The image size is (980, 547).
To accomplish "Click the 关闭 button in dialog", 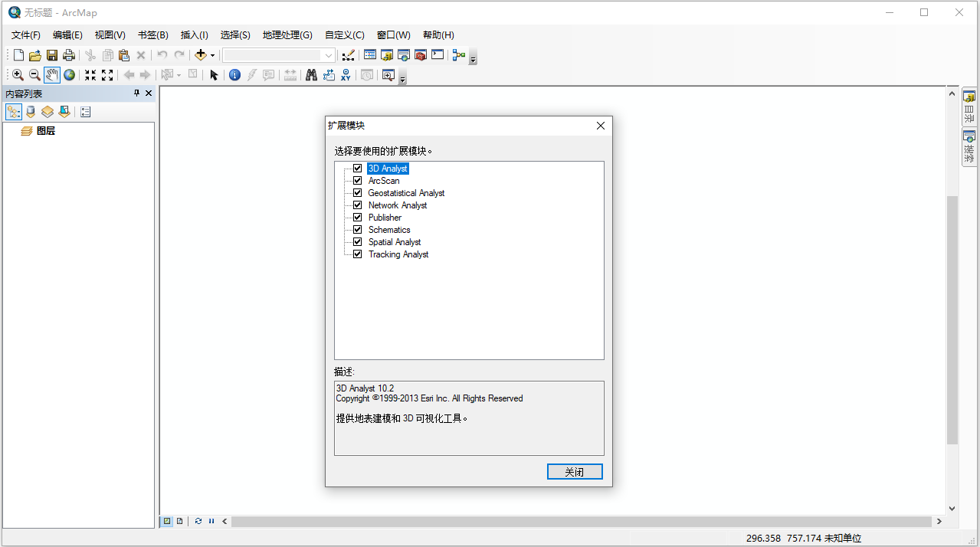I will [x=575, y=472].
